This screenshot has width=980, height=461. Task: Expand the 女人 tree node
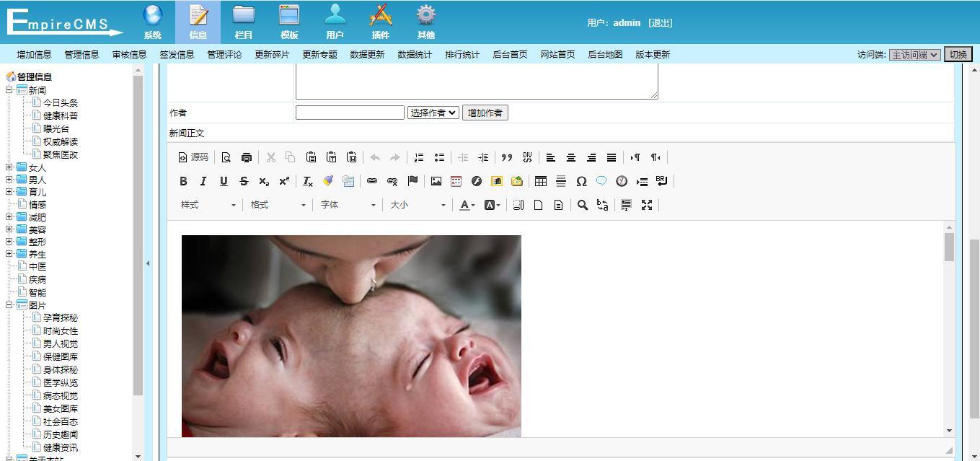click(x=9, y=167)
